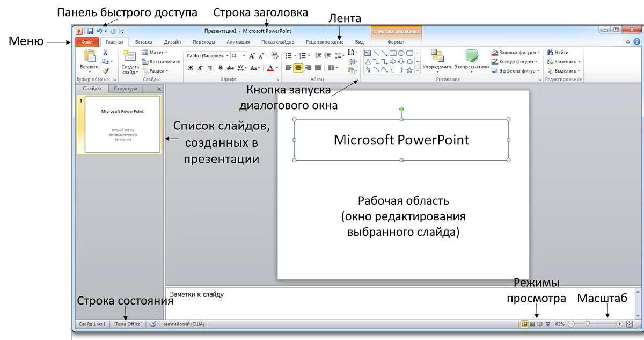Decrease font size with the small A icon
The image size is (644, 340).
click(x=261, y=55)
